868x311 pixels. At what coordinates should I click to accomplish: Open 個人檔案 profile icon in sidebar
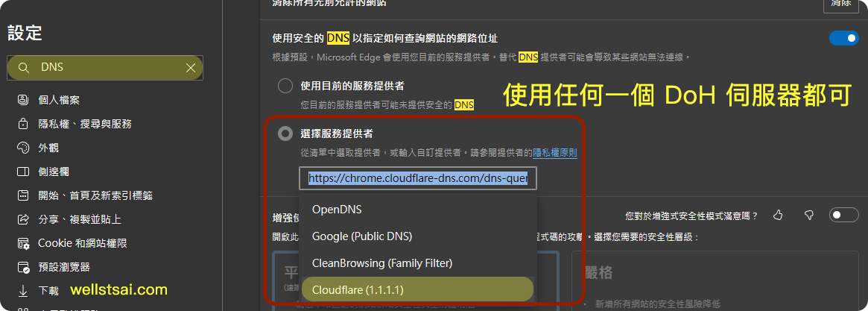(x=23, y=101)
